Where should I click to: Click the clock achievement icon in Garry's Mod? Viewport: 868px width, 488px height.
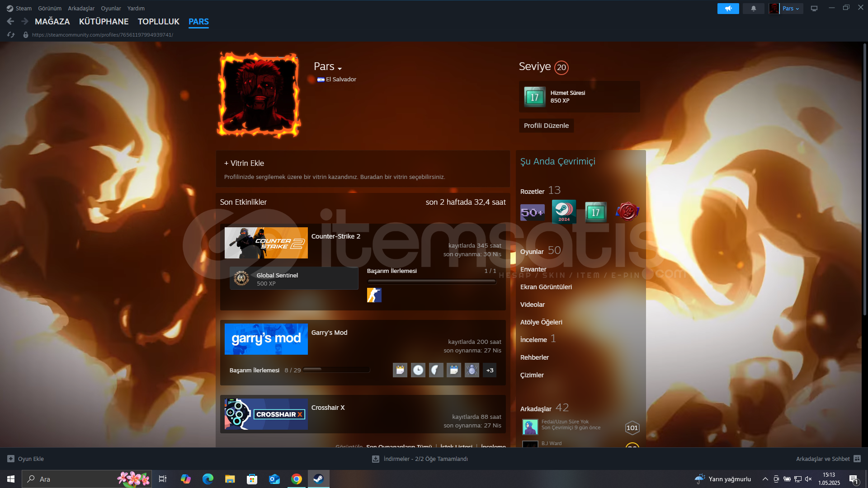[x=418, y=370]
